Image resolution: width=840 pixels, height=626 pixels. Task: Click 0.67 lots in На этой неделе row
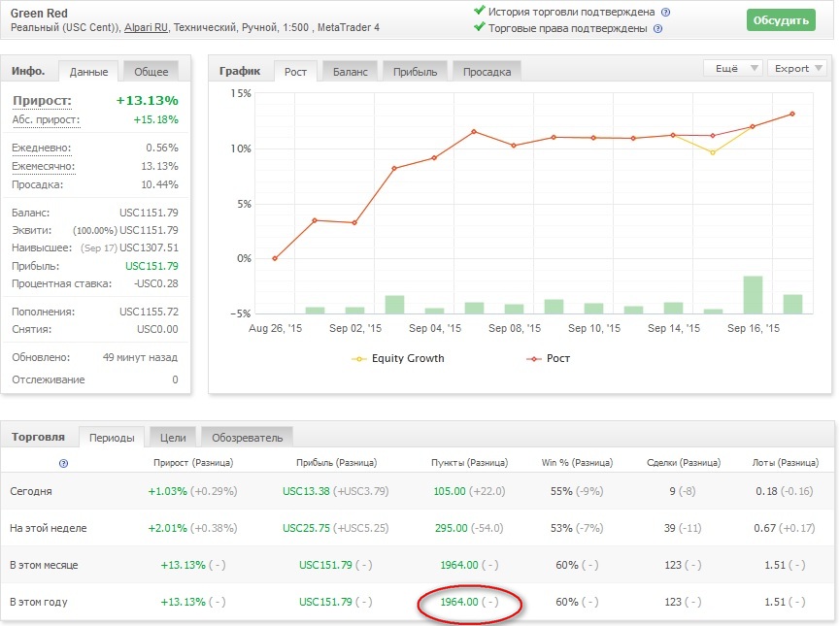(x=765, y=528)
